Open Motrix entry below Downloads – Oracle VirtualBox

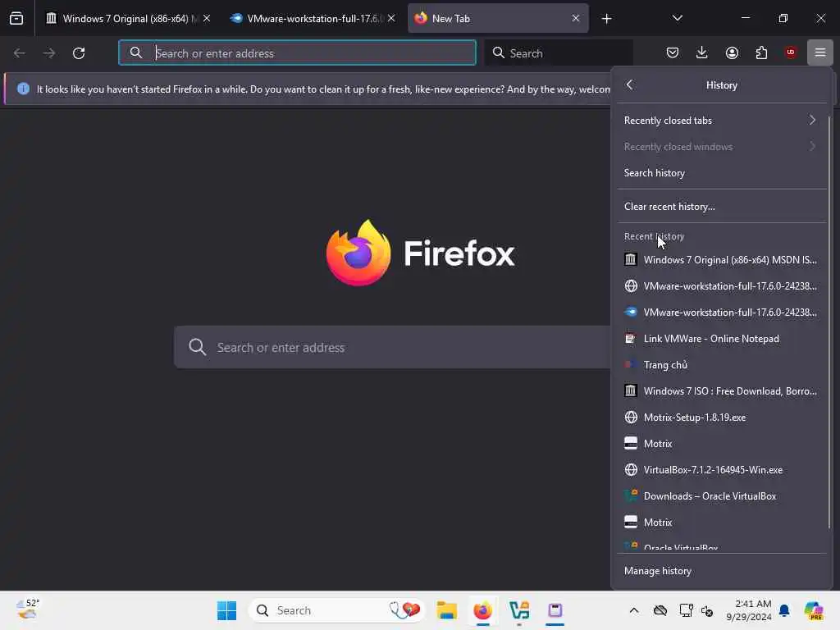pyautogui.click(x=721, y=523)
